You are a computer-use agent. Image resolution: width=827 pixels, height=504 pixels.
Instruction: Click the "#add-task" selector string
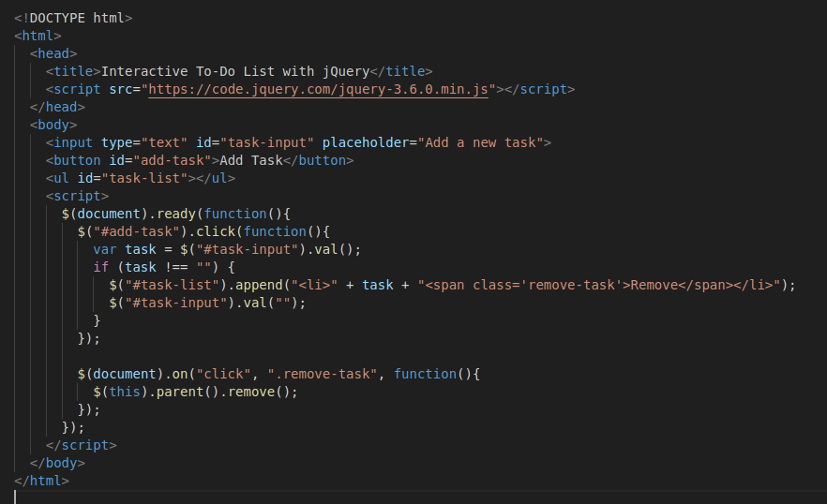[137, 231]
